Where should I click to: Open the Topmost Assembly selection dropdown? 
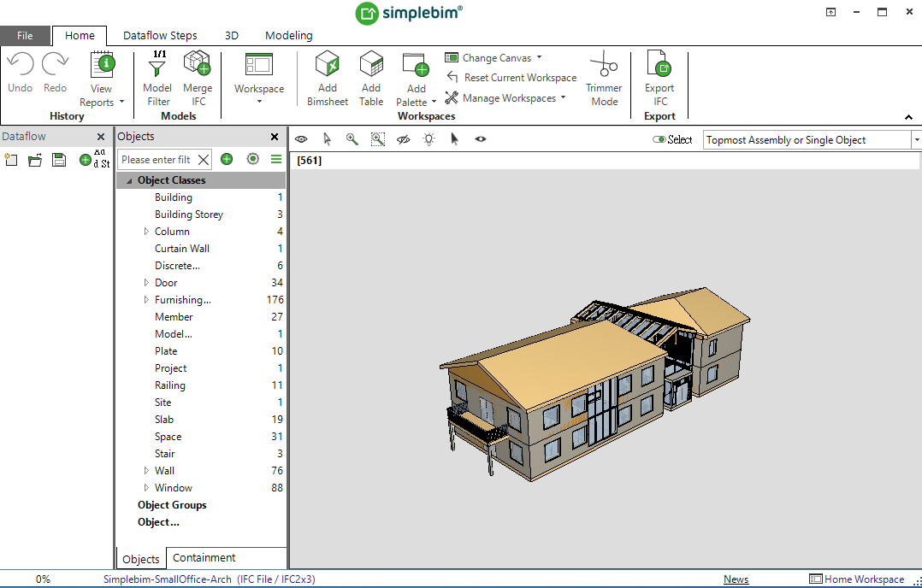(916, 140)
